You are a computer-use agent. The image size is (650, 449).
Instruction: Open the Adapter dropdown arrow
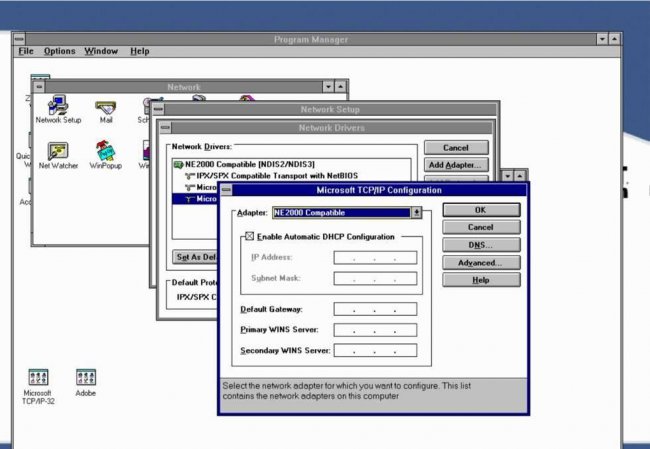pyautogui.click(x=416, y=213)
